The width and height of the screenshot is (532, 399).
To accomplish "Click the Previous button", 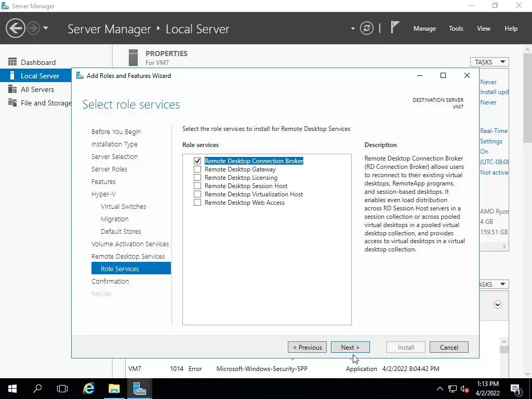I will pyautogui.click(x=307, y=347).
